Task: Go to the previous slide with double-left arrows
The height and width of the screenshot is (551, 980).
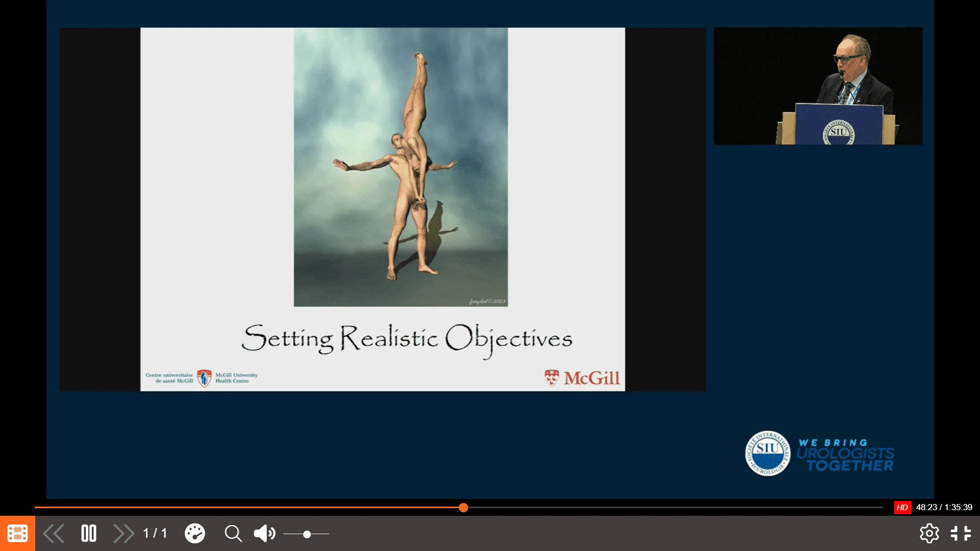Action: [54, 534]
